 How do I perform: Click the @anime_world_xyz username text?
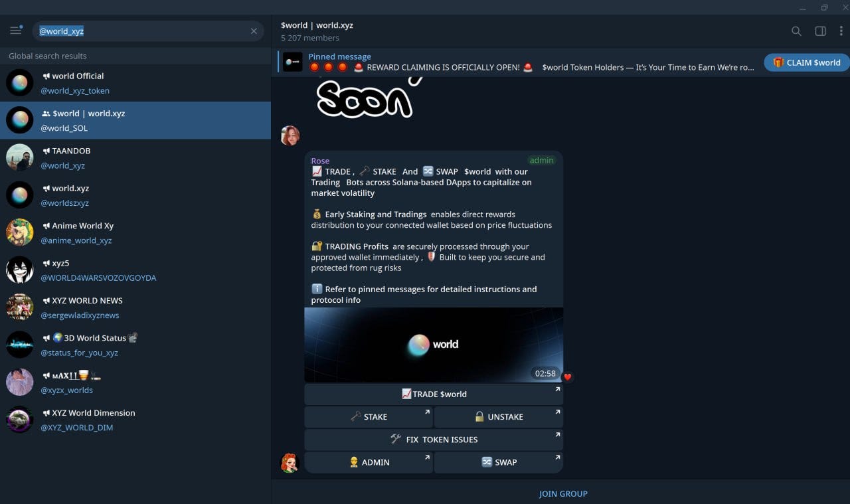pyautogui.click(x=76, y=240)
